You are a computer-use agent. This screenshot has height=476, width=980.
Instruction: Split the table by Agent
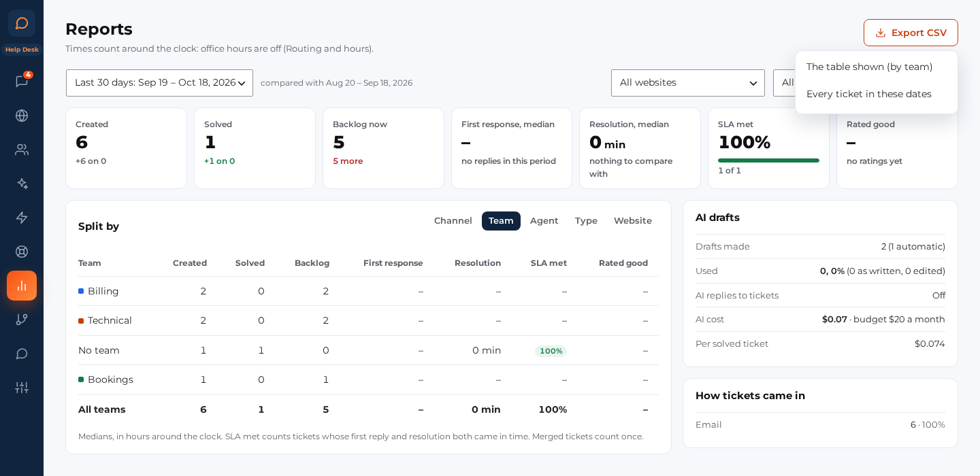(x=544, y=221)
